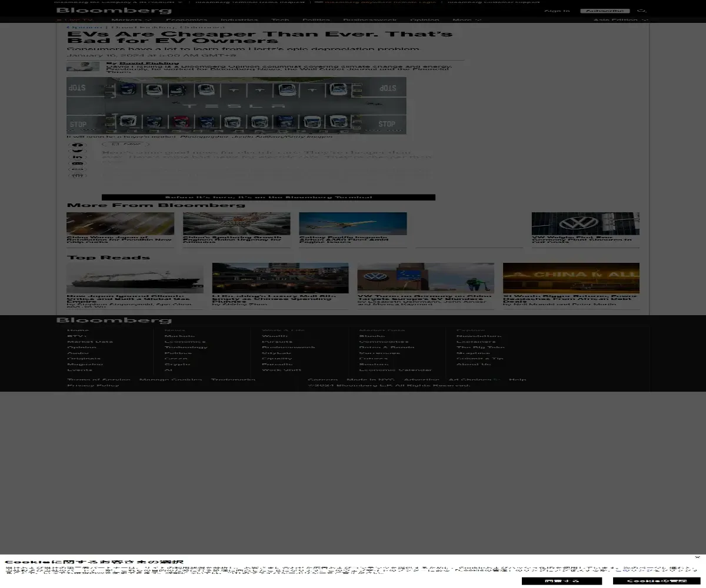Open footer Help link

coord(518,380)
